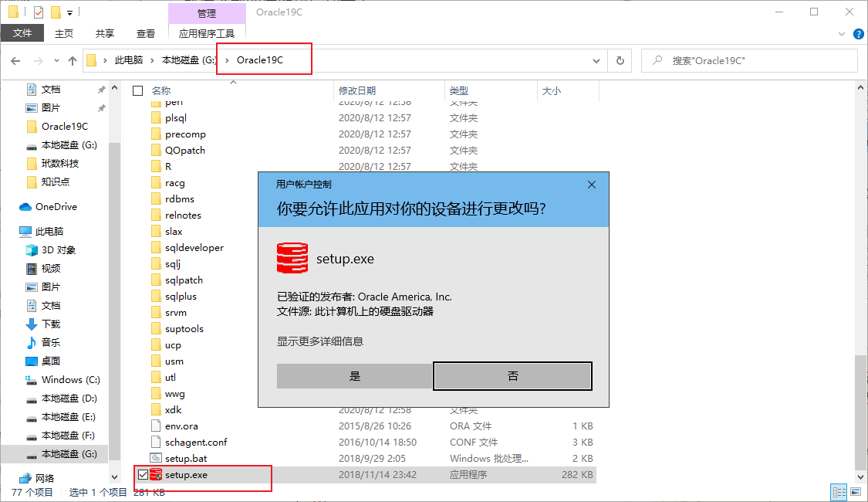Click the env.ora file icon
This screenshot has width=868, height=502.
[156, 426]
